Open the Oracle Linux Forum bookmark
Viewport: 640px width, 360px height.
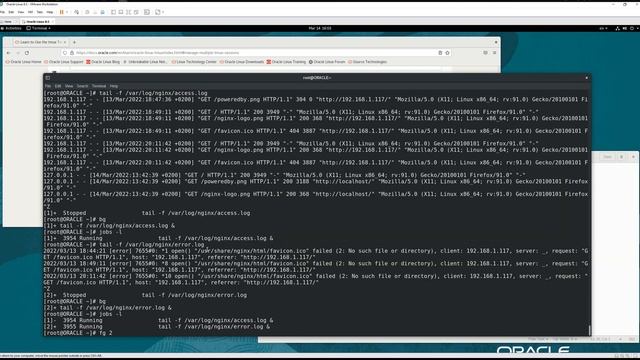coord(327,62)
